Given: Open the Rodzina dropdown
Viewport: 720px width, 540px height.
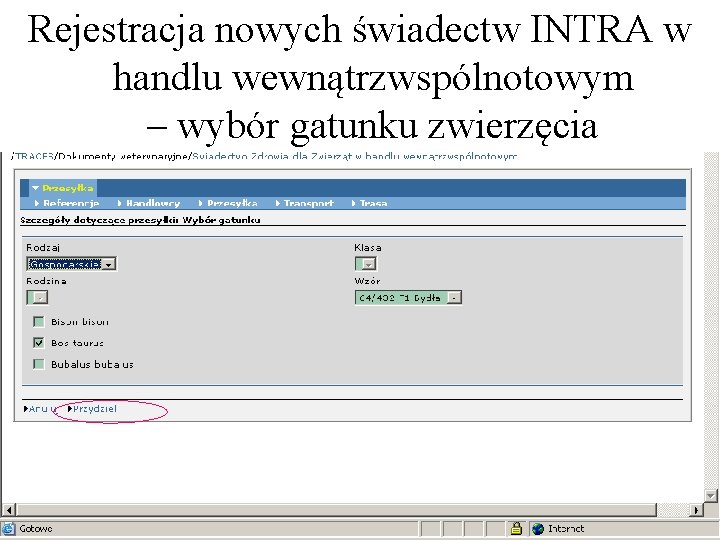Looking at the screenshot, I should tap(37, 298).
